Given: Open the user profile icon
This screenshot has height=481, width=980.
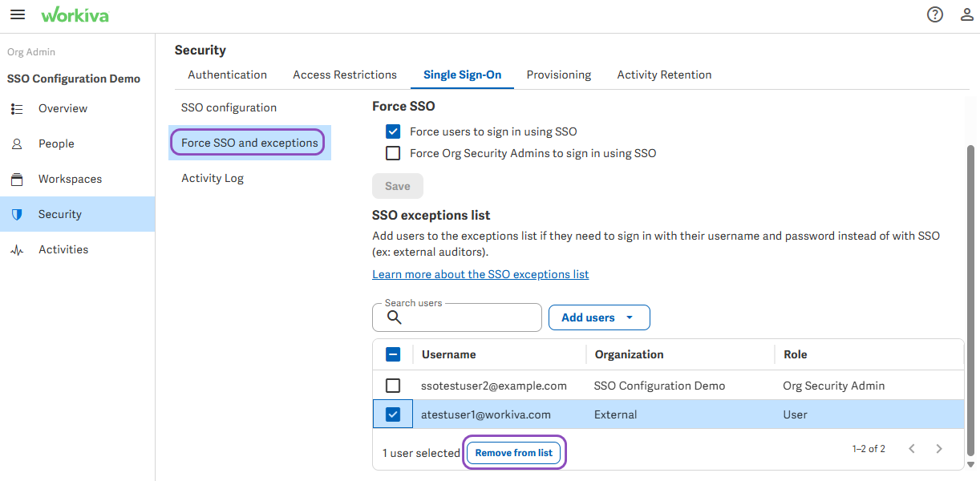Looking at the screenshot, I should 967,14.
